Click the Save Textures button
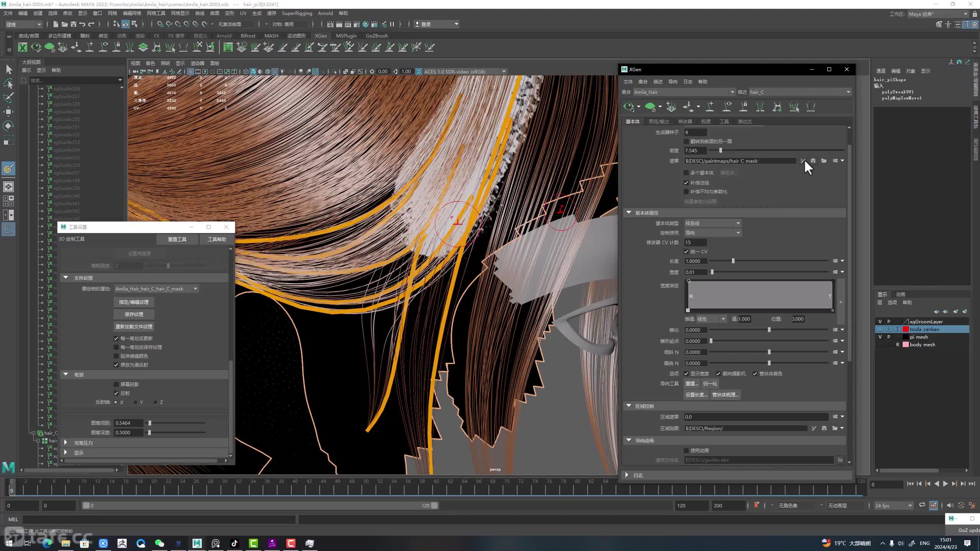Viewport: 980px width, 551px height. pos(134,315)
